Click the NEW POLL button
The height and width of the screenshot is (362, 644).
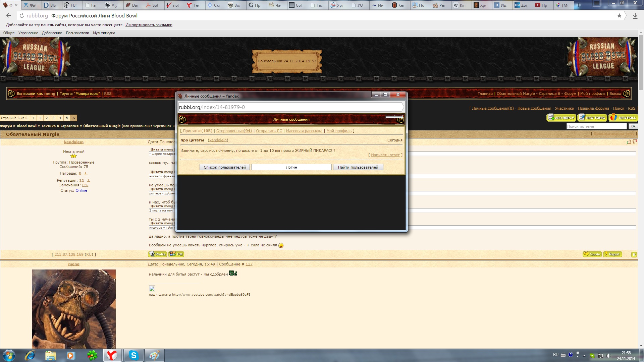[x=623, y=118]
